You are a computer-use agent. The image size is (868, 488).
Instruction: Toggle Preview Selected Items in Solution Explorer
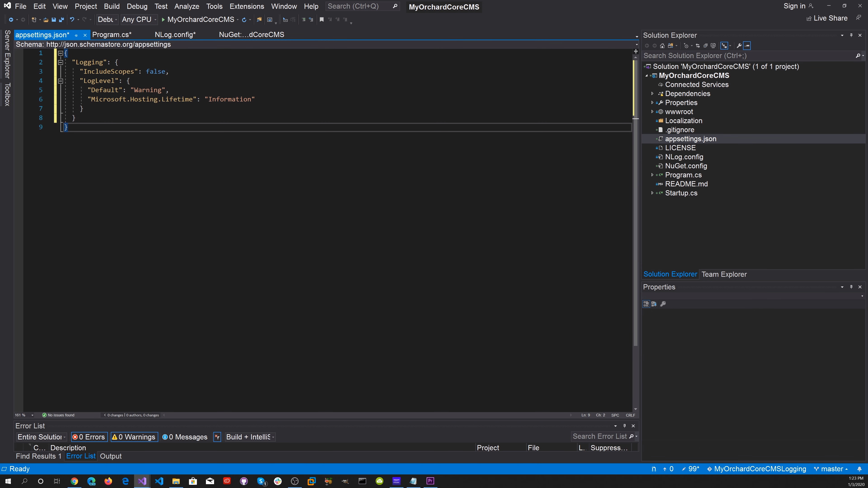tap(747, 45)
